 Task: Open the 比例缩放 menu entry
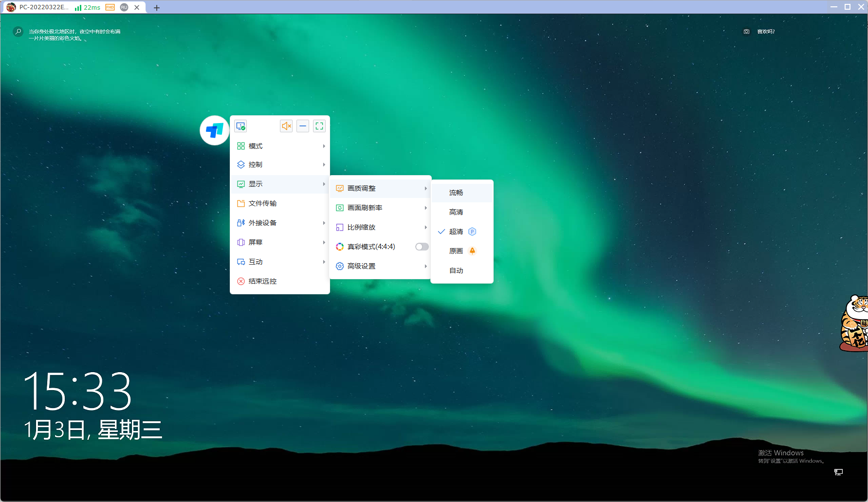380,227
